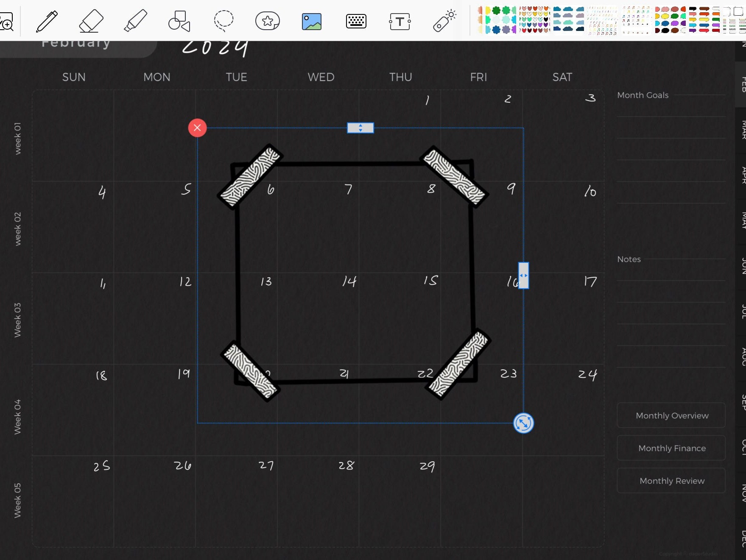The height and width of the screenshot is (560, 746).
Task: Select the Eraser tool
Action: point(91,21)
